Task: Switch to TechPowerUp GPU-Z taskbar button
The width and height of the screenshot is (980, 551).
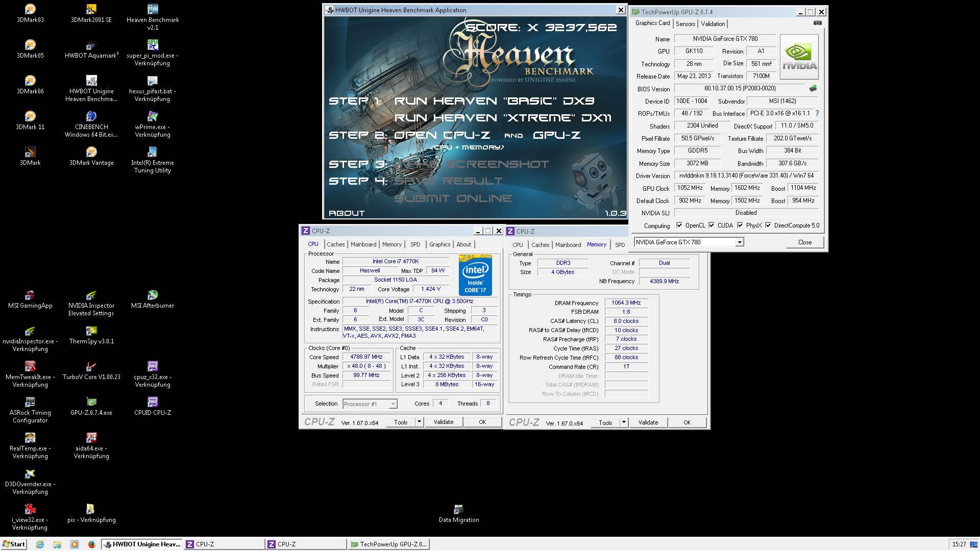Action: [388, 544]
